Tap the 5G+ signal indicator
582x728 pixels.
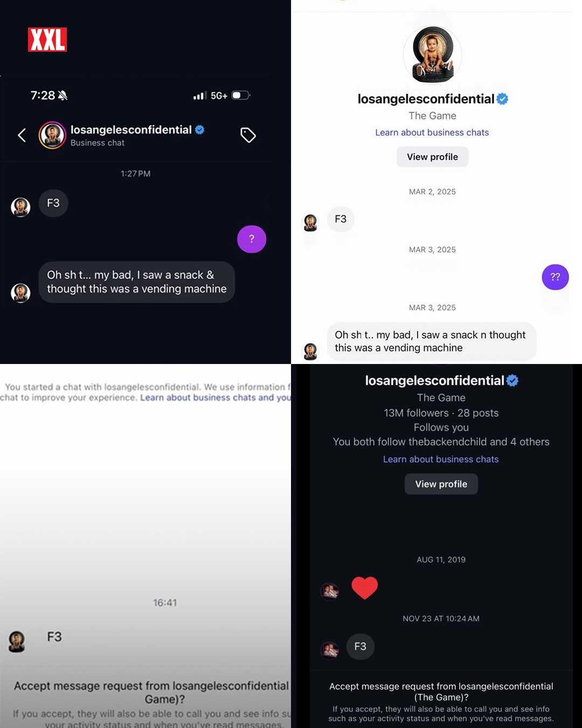219,95
